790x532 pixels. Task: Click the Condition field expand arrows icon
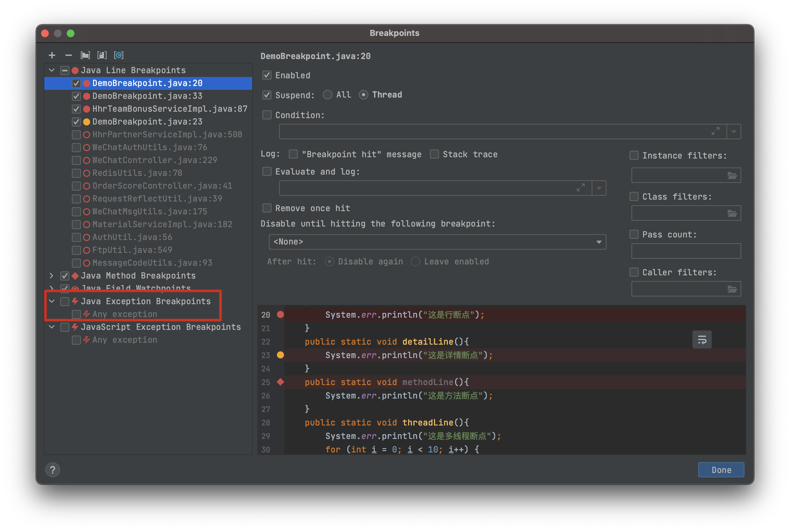pyautogui.click(x=715, y=131)
